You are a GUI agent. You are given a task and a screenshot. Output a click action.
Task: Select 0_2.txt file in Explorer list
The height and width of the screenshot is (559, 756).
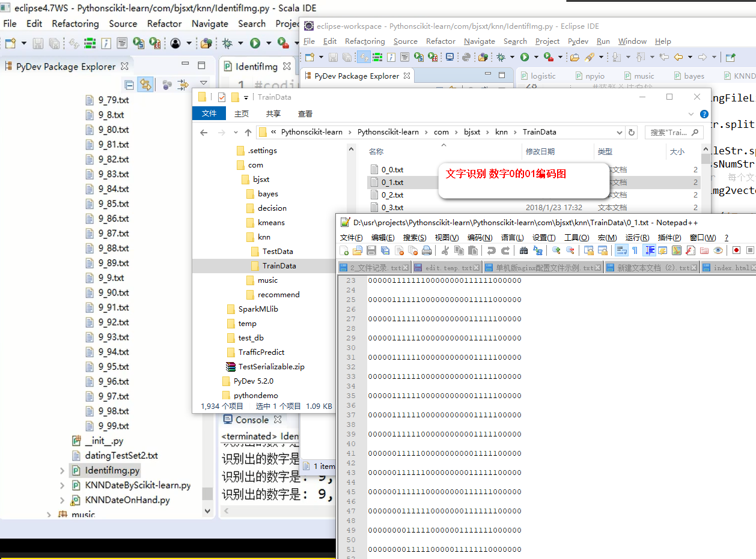pos(392,195)
